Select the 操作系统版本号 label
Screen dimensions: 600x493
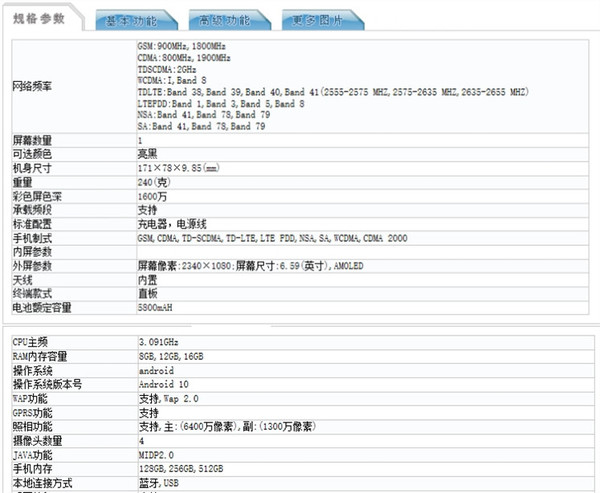pyautogui.click(x=47, y=384)
